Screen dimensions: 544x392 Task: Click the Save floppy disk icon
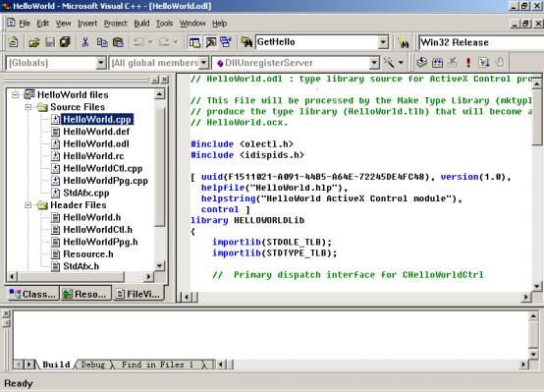coord(50,42)
